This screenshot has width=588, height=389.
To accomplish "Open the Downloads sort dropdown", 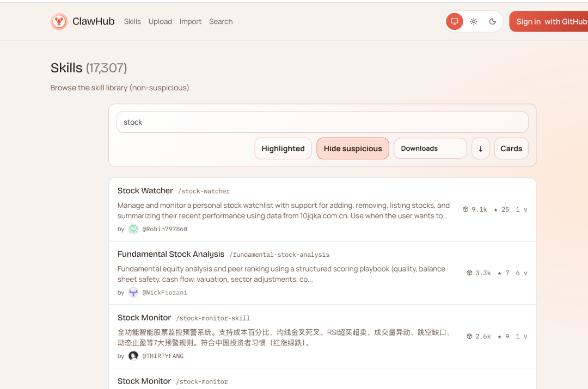I will 431,149.
